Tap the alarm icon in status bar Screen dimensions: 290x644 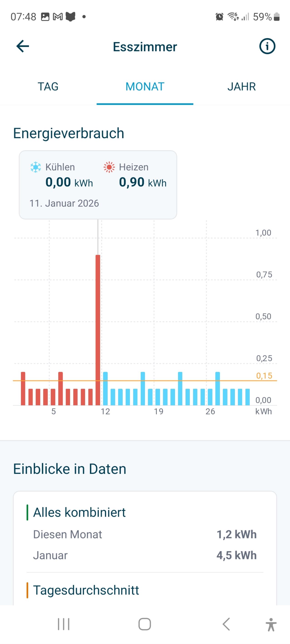point(219,17)
